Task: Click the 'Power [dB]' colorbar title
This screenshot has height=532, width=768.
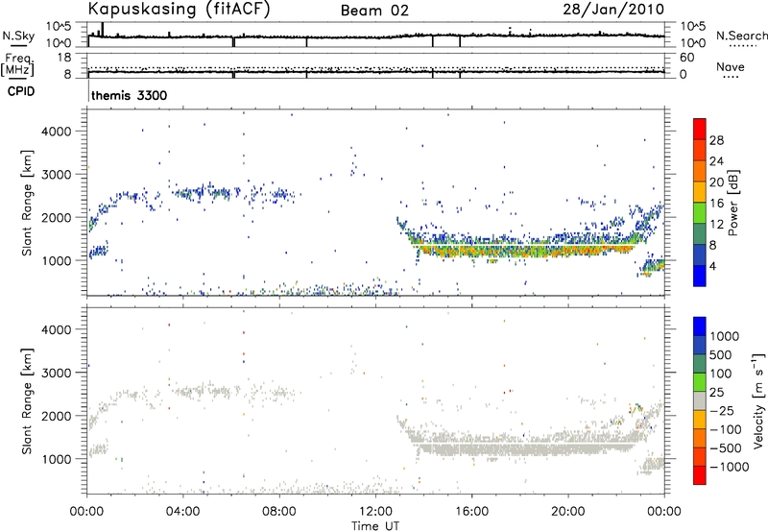Action: tap(732, 203)
